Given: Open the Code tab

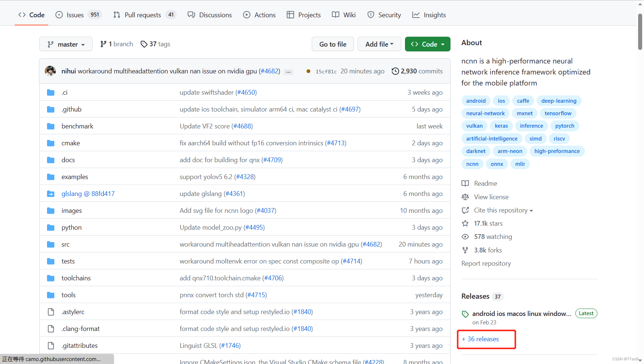Looking at the screenshot, I should [x=31, y=15].
